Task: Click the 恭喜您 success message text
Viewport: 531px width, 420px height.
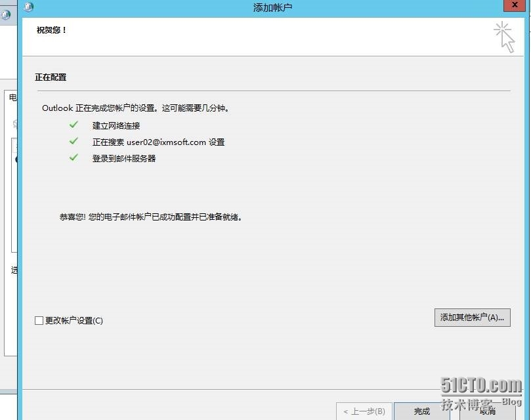Action: click(151, 217)
